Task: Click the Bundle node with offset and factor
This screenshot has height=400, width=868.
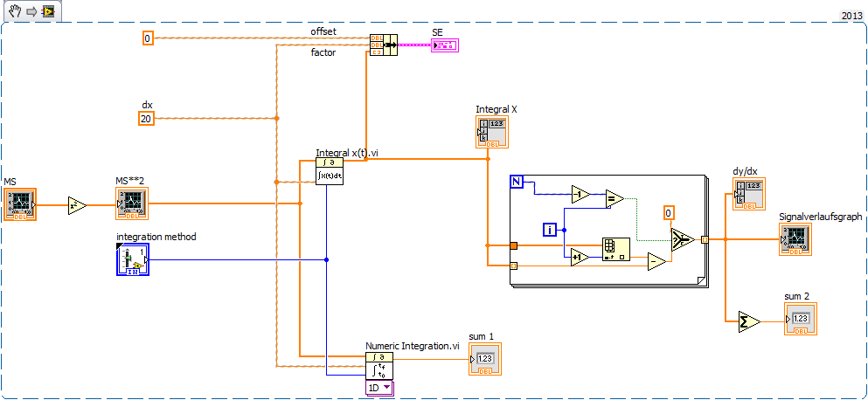Action: (383, 45)
